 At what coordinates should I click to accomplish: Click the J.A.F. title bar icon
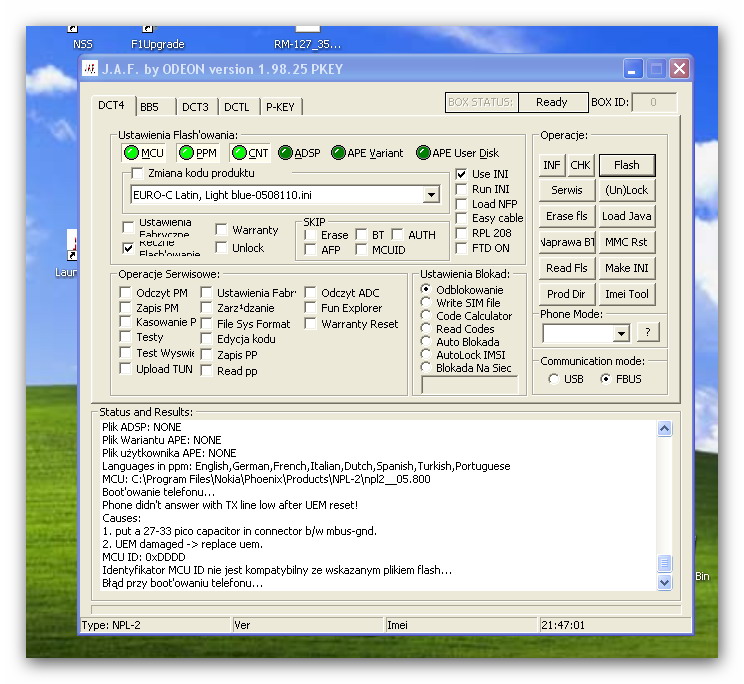(x=90, y=69)
